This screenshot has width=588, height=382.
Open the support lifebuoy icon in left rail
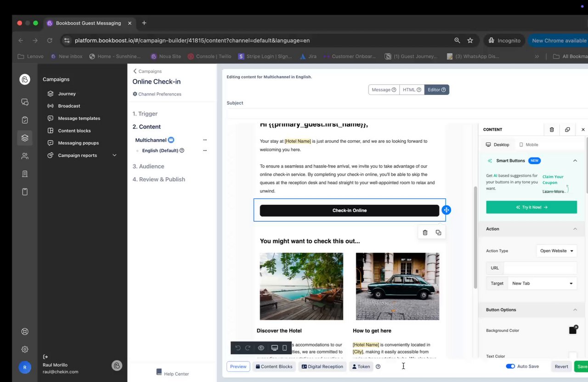(25, 331)
